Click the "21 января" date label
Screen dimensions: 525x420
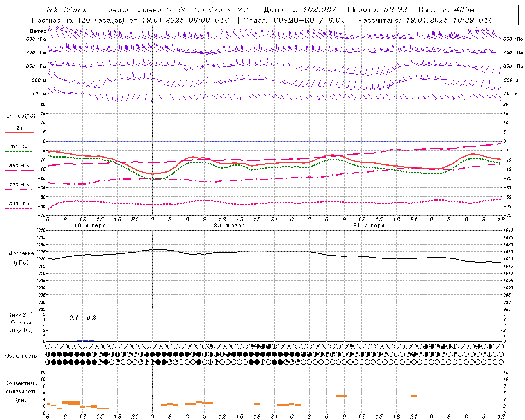click(369, 226)
